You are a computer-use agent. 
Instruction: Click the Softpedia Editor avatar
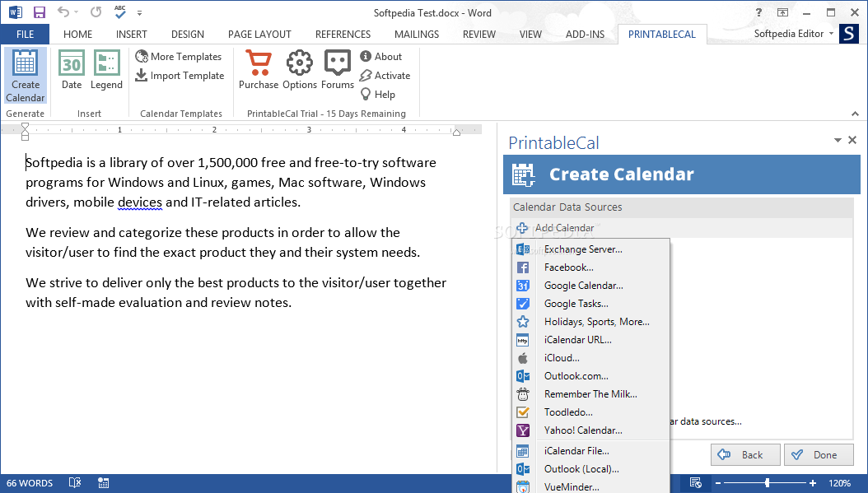[x=849, y=34]
